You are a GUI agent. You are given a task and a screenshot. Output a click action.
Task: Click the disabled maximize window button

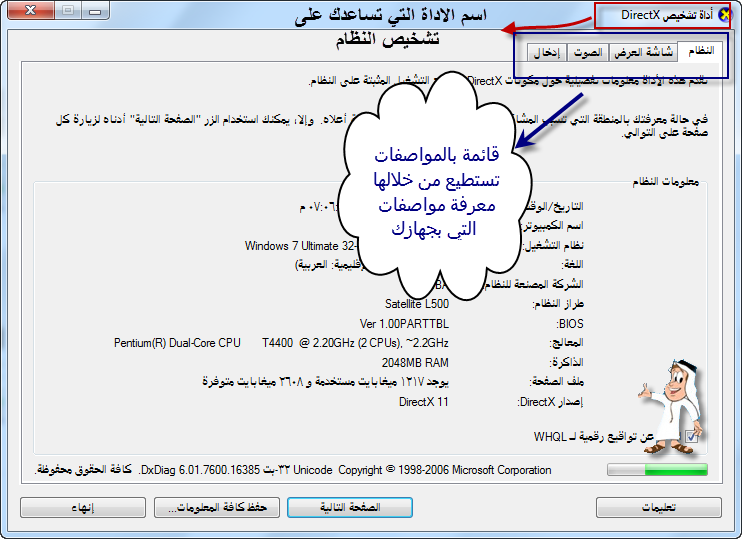click(x=68, y=11)
